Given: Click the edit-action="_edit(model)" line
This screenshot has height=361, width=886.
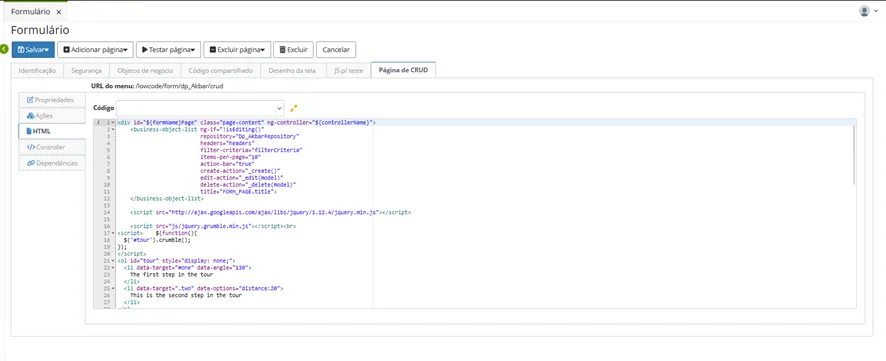Looking at the screenshot, I should [x=241, y=177].
